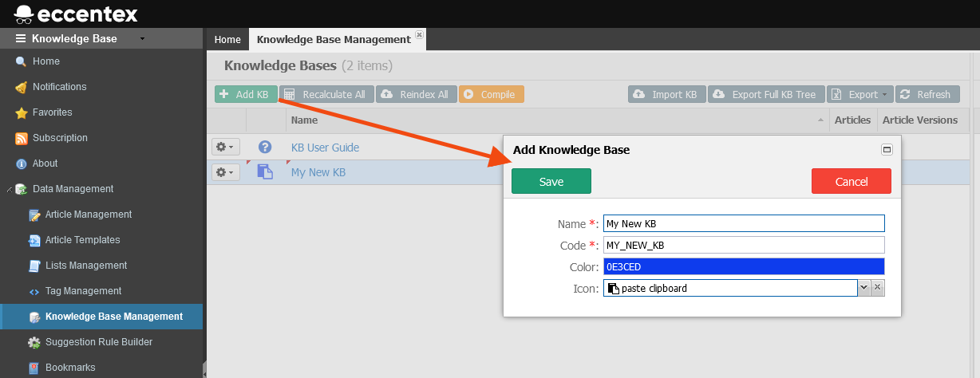
Task: Close the Knowledge Base Management tab
Action: point(420,36)
